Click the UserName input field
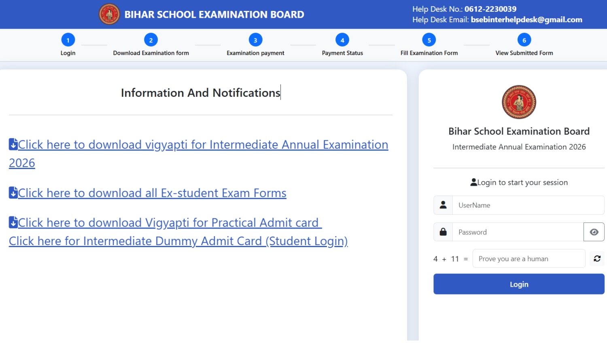607x364 pixels. 528,205
